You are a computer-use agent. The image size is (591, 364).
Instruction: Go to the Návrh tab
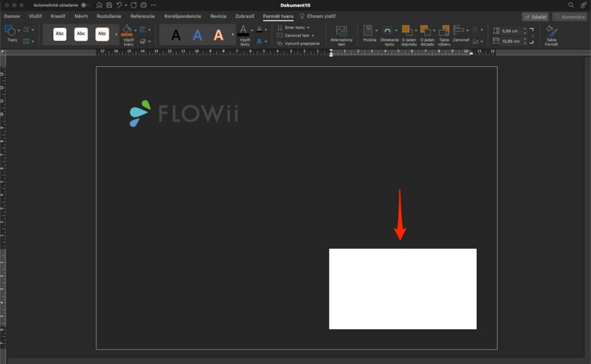point(81,16)
